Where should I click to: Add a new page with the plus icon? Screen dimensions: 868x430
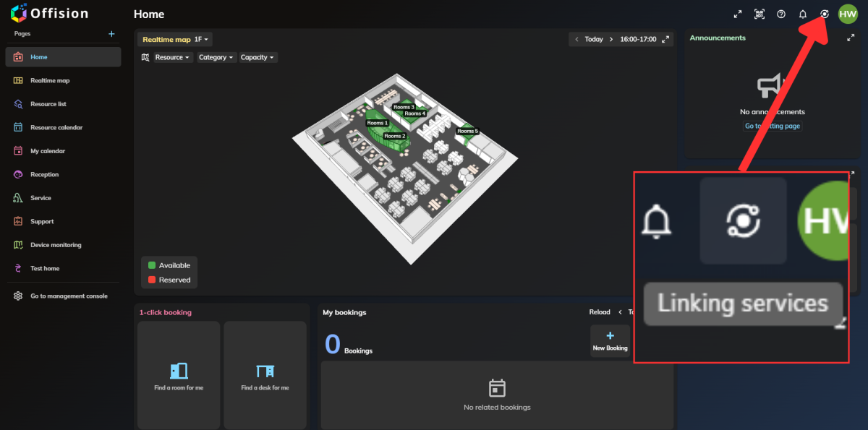coord(111,33)
